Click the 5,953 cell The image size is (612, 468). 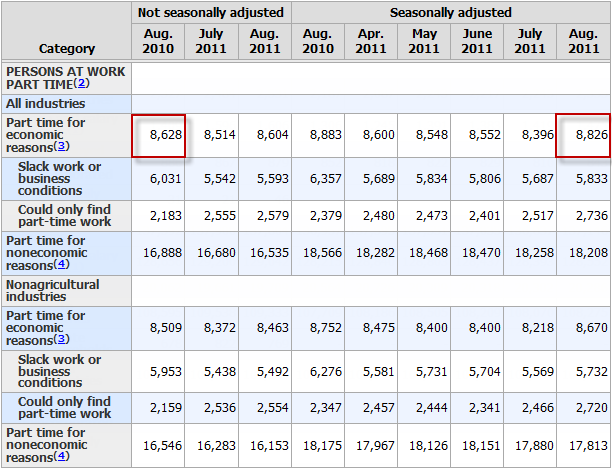click(158, 372)
